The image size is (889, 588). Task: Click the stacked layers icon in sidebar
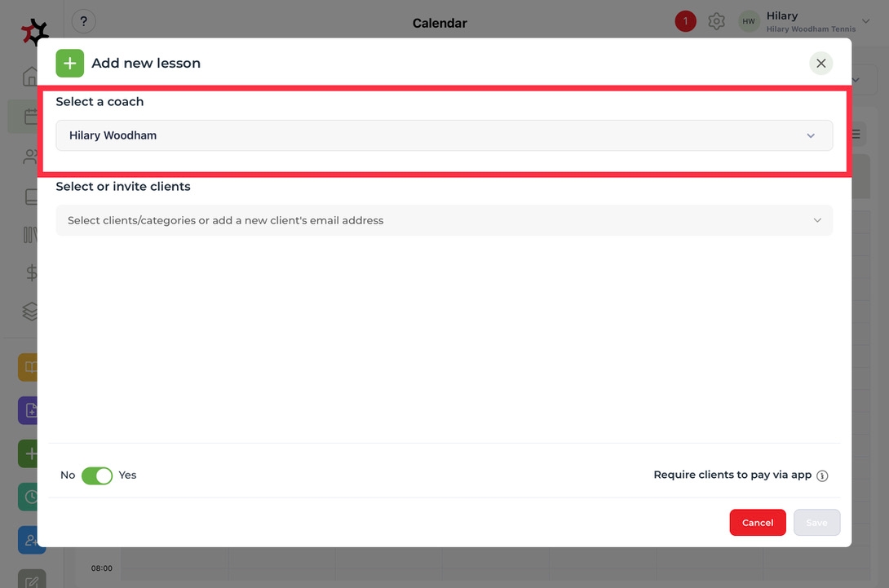[31, 311]
